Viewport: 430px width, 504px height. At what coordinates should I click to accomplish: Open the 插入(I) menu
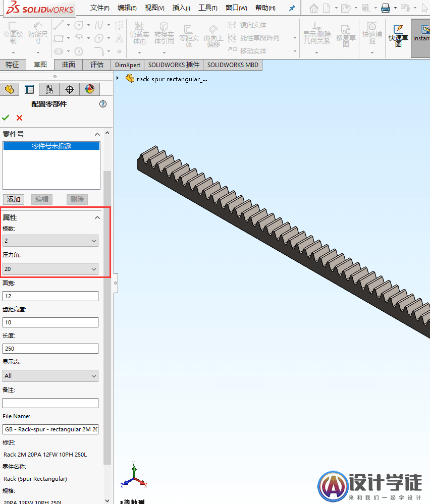tap(181, 8)
